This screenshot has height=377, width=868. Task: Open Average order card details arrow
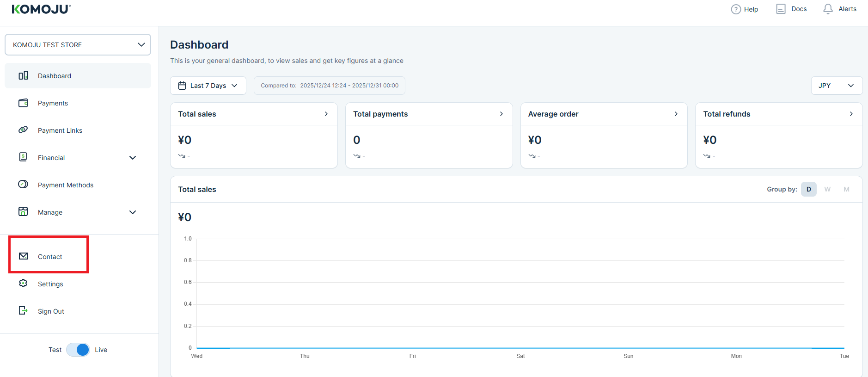(x=676, y=114)
